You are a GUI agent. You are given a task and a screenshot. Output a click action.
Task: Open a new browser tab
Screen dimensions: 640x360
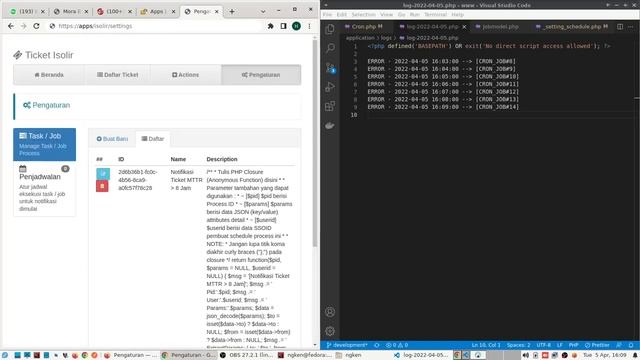point(231,11)
